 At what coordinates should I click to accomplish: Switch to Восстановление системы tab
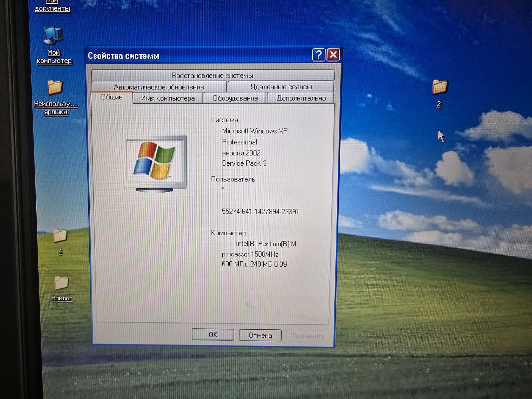click(x=212, y=76)
